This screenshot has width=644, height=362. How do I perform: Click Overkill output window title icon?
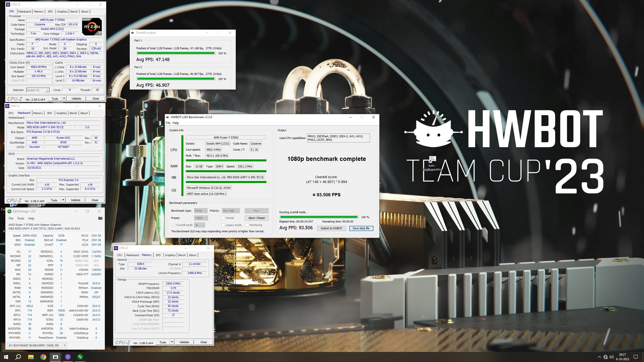[133, 33]
